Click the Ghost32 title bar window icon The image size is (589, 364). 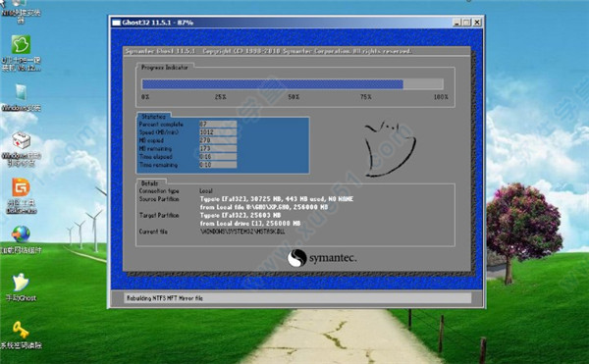point(116,23)
